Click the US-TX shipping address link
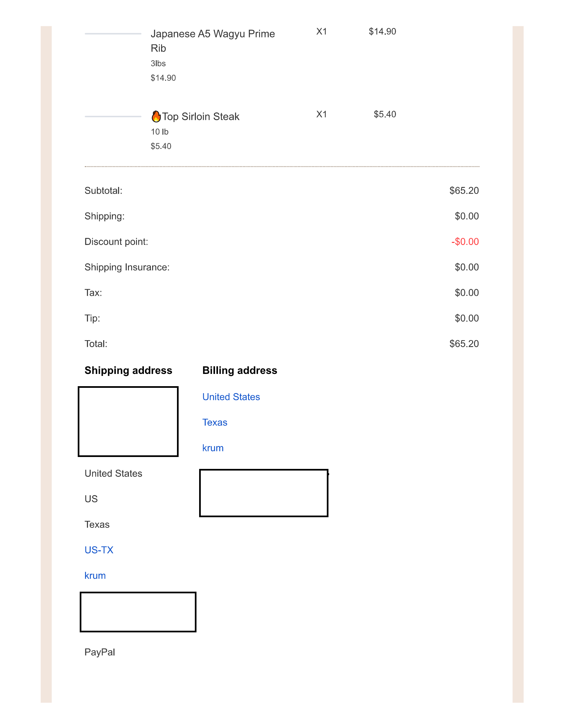 click(x=99, y=550)
